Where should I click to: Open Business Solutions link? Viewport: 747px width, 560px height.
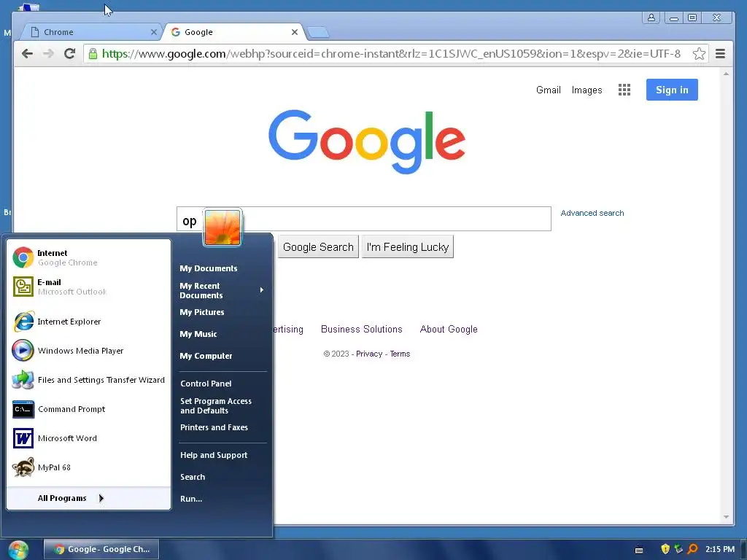click(362, 329)
